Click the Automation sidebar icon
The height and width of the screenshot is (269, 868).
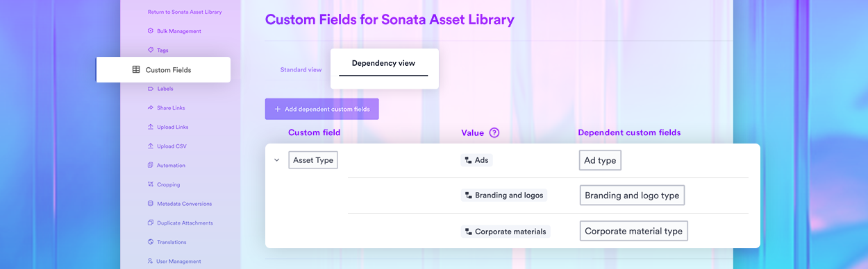151,165
